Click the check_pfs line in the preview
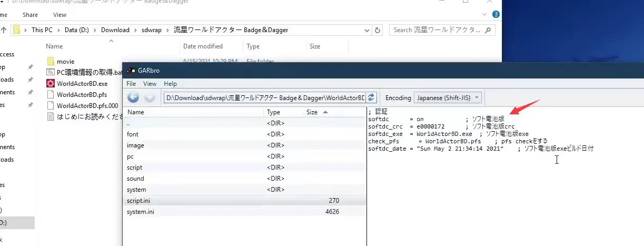Viewport: 644px width, 246px height. click(458, 141)
